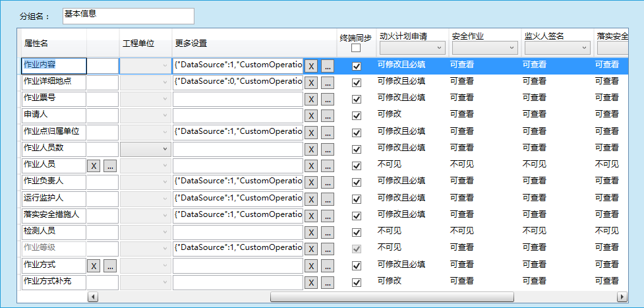Image resolution: width=644 pixels, height=308 pixels.
Task: Open ellipsis button beside 作业方式 name
Action: 110,265
